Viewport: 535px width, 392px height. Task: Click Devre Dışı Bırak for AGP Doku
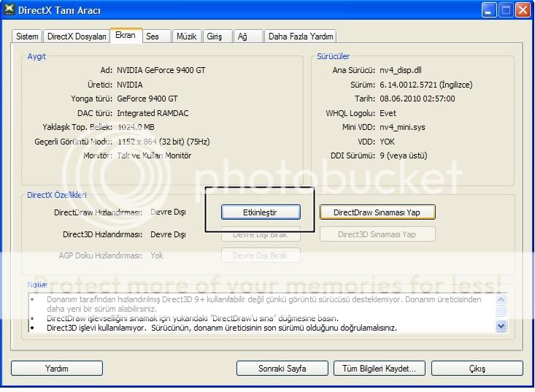(261, 255)
